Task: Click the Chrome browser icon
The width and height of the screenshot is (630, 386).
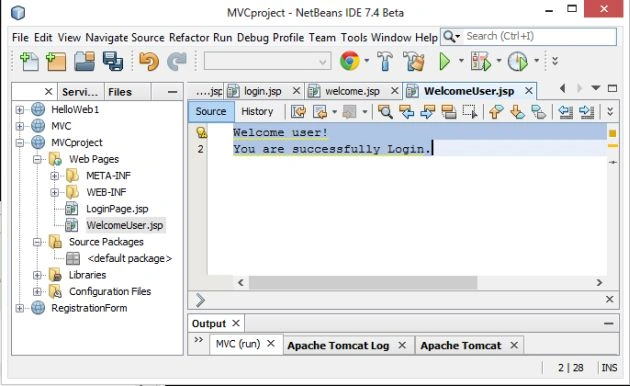Action: [350, 61]
